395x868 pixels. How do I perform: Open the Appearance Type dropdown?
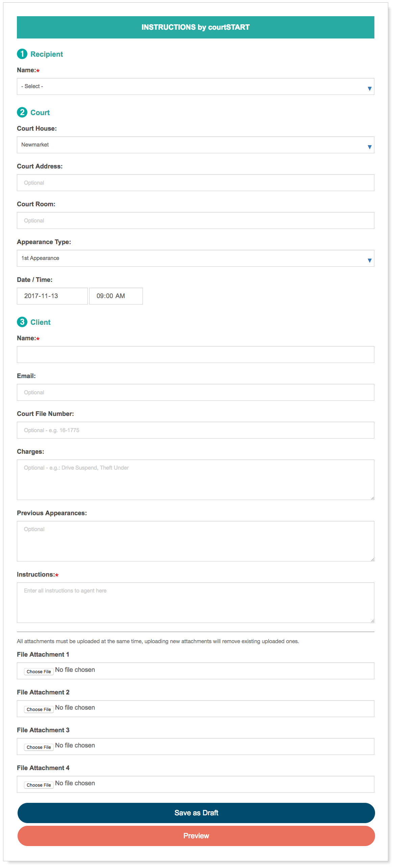(195, 258)
